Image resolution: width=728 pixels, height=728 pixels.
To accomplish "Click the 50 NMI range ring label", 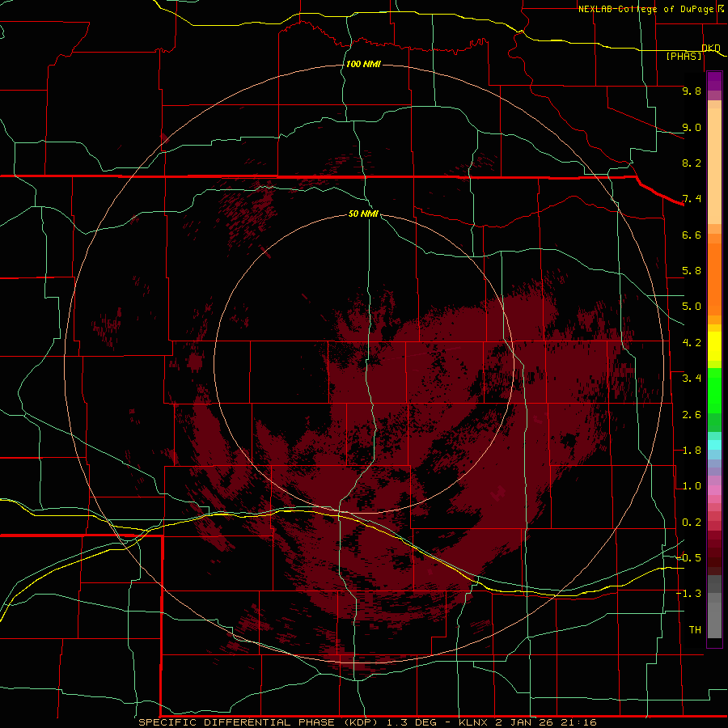I will click(363, 214).
